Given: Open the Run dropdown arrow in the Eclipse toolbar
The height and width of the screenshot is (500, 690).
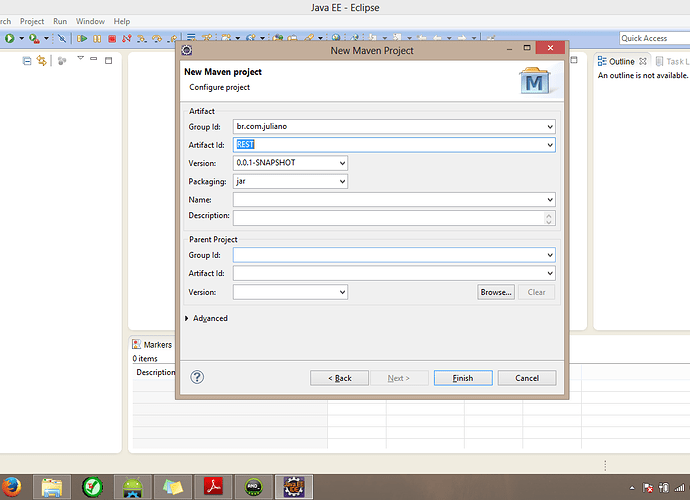Looking at the screenshot, I should (x=21, y=39).
